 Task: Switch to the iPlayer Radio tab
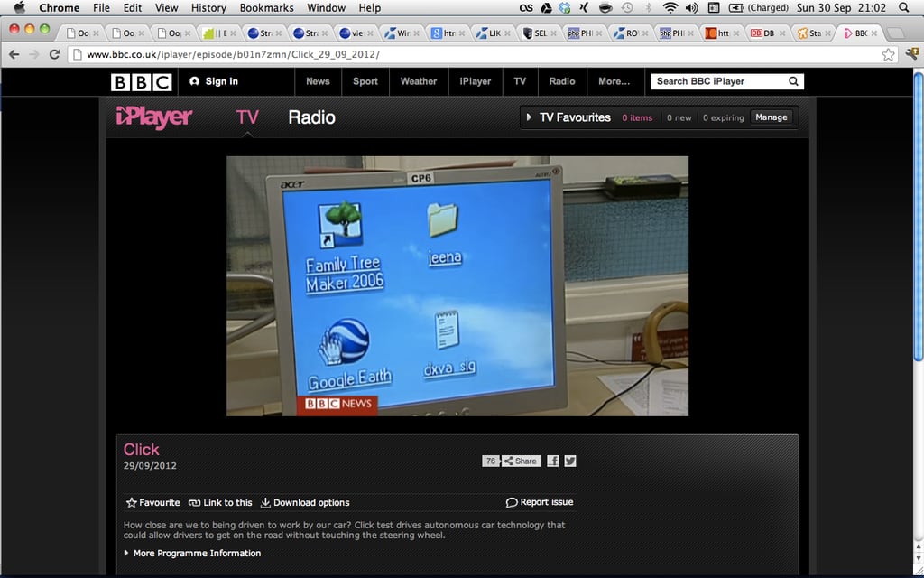311,117
